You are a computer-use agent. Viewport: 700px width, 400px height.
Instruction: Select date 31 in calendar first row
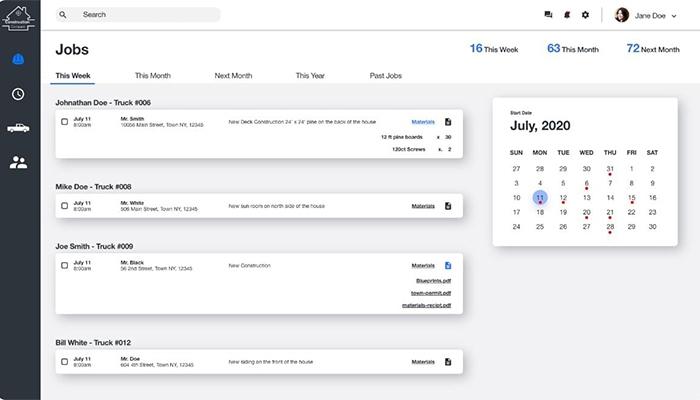point(610,169)
